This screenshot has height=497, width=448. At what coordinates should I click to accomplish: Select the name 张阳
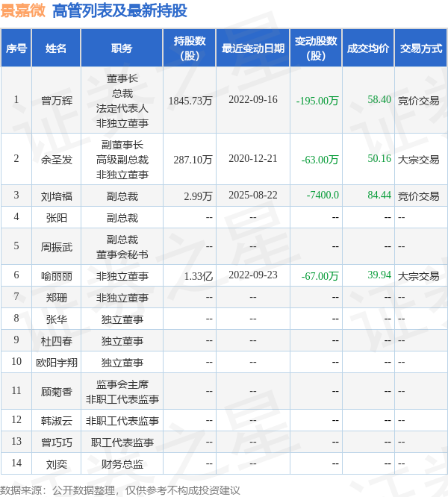57,218
